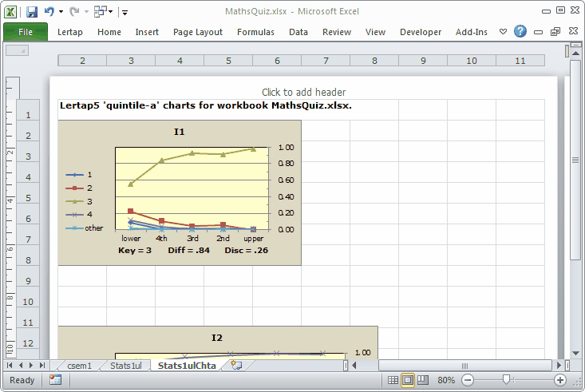Click the macro recording icon in status bar
This screenshot has width=585, height=392.
[55, 380]
